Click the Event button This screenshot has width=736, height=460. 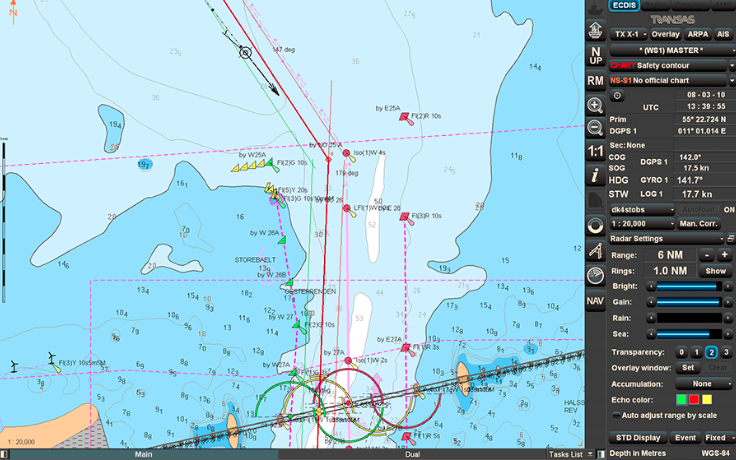(x=685, y=438)
